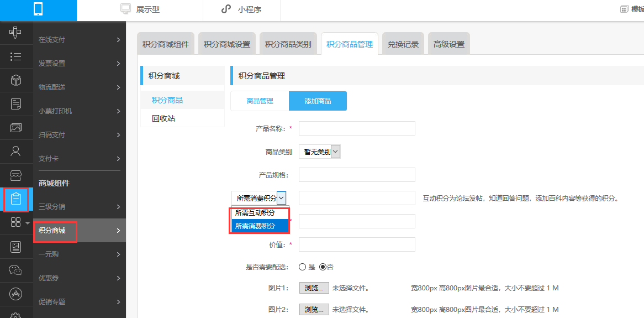The height and width of the screenshot is (318, 644).
Task: Open the 3D box product icon
Action: 15,80
